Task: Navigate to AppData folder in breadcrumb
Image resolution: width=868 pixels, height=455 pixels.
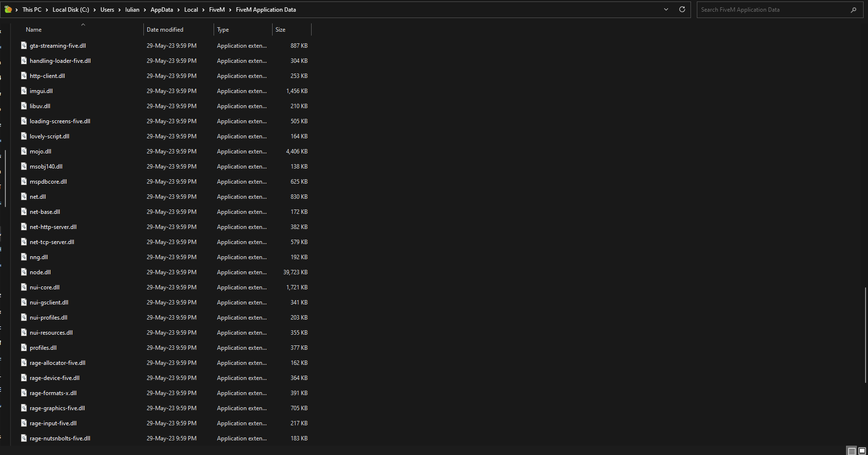Action: [x=162, y=10]
